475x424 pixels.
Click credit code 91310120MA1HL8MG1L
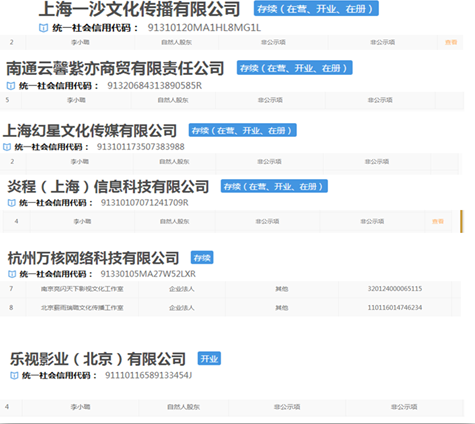[x=204, y=28]
